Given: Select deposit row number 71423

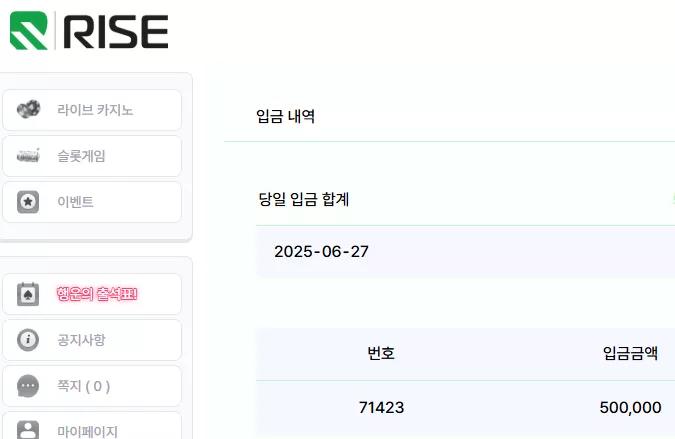Looking at the screenshot, I should click(465, 408).
